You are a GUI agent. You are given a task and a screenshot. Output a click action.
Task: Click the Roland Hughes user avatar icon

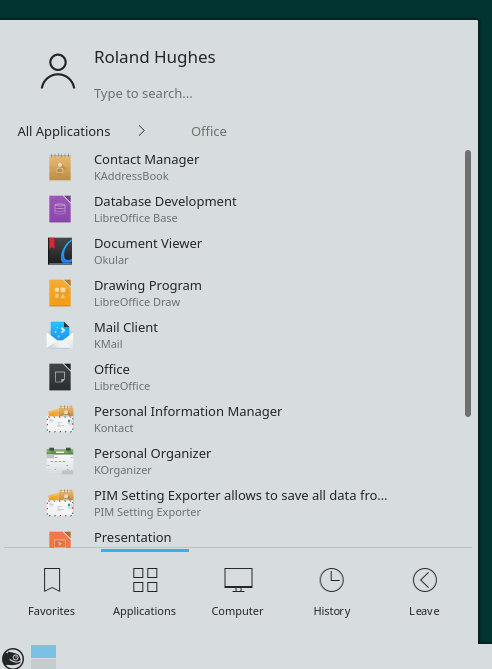[58, 71]
